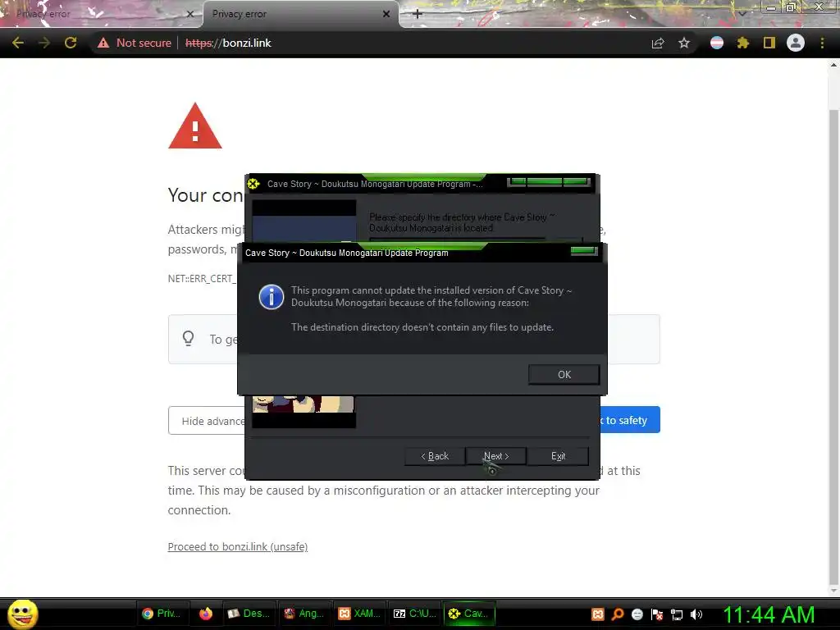Click the blue info icon in dialog
840x630 pixels.
(271, 297)
